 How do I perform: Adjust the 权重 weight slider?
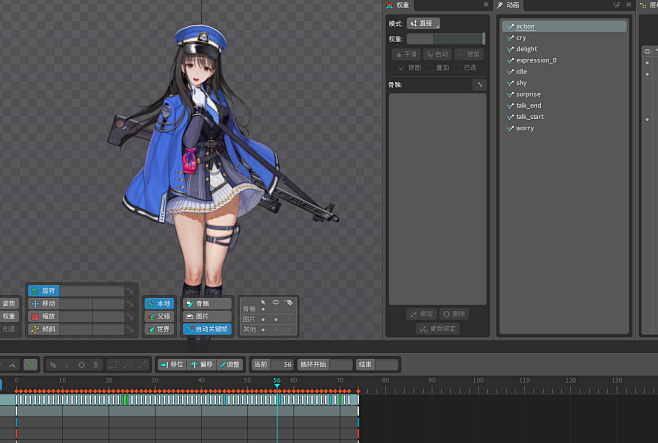tap(445, 39)
